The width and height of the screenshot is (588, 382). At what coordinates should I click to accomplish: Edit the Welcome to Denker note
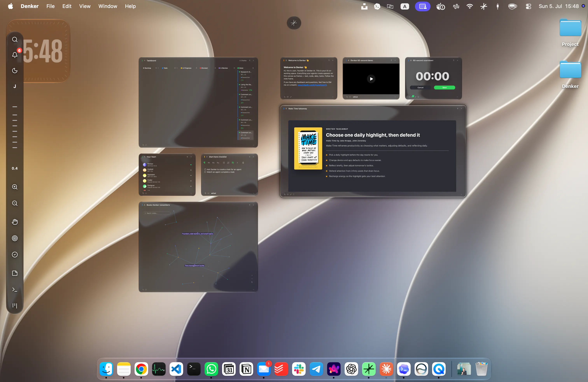[291, 97]
